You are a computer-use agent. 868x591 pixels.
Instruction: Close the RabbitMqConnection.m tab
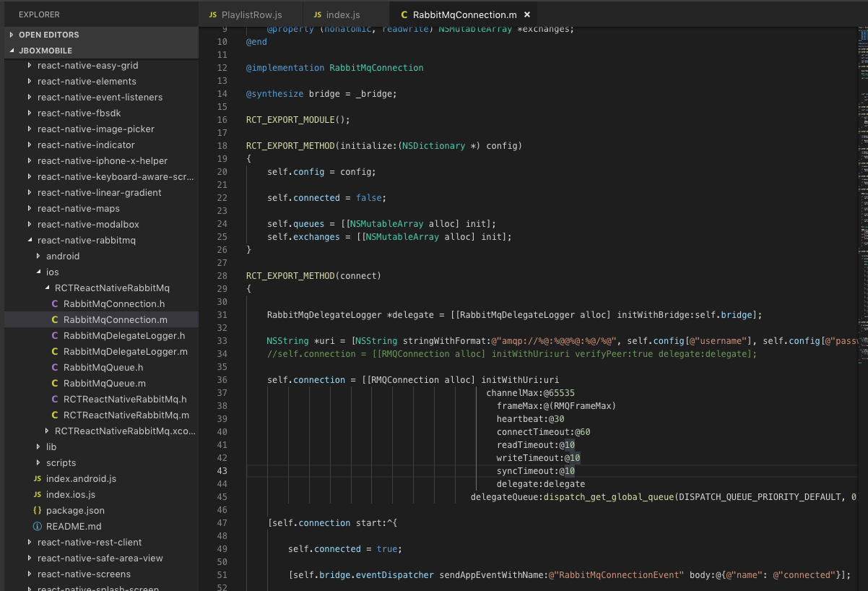(527, 13)
